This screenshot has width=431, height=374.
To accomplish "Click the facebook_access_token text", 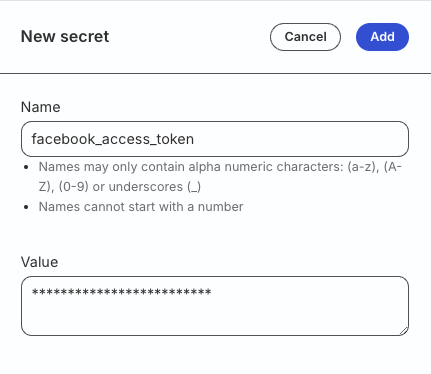I will [x=113, y=139].
